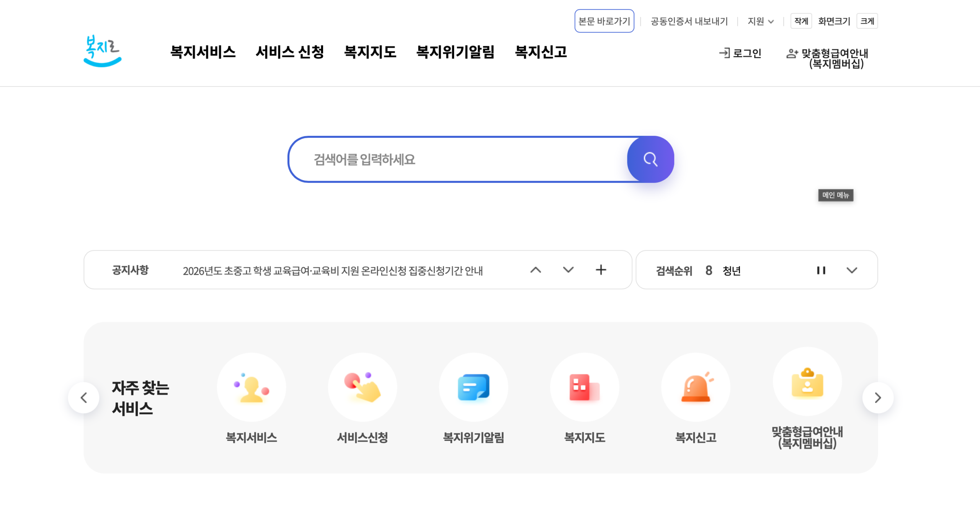Pause the 검색순위 ranking rotation
The height and width of the screenshot is (512, 980).
(821, 270)
